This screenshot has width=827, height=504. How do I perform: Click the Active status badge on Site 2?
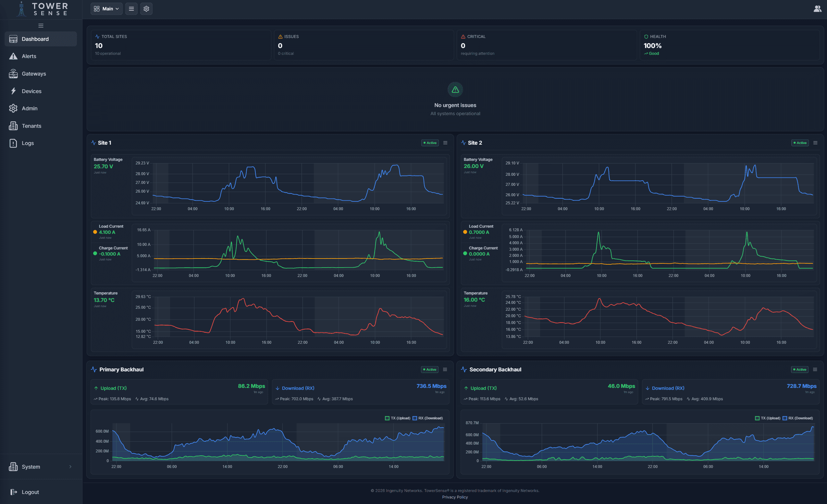(x=800, y=142)
